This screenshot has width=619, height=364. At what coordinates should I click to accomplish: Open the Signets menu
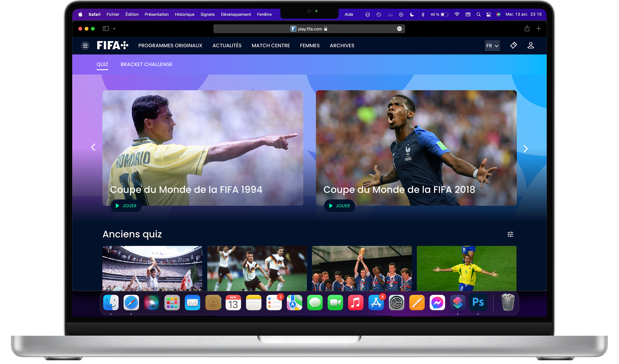207,14
